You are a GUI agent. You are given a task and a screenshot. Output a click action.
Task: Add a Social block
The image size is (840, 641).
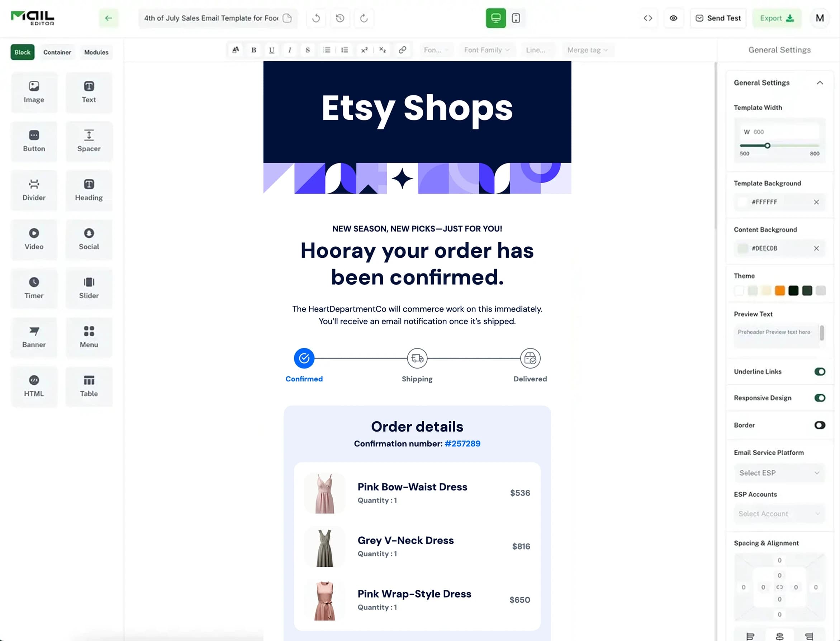coord(89,239)
